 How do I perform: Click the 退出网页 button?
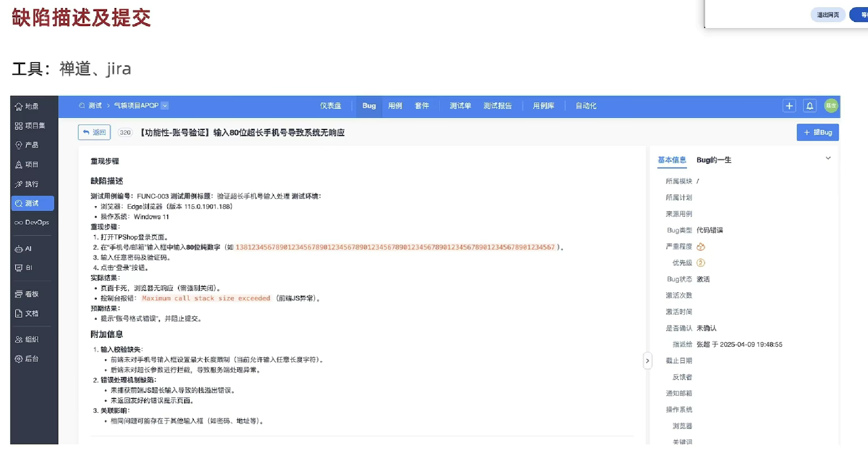point(828,15)
